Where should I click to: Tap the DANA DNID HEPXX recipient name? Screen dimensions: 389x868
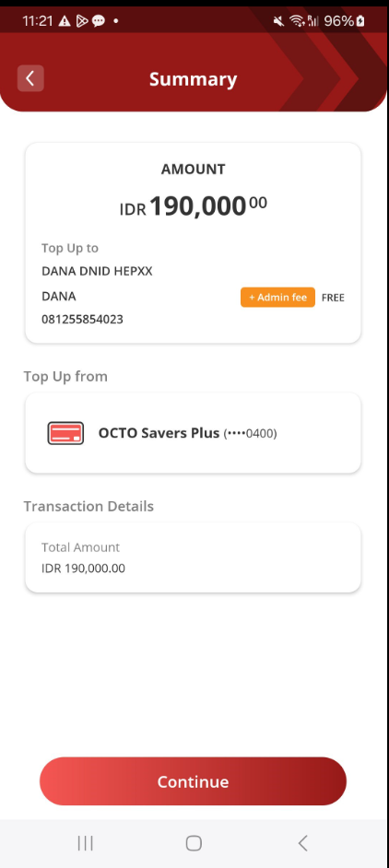(97, 271)
